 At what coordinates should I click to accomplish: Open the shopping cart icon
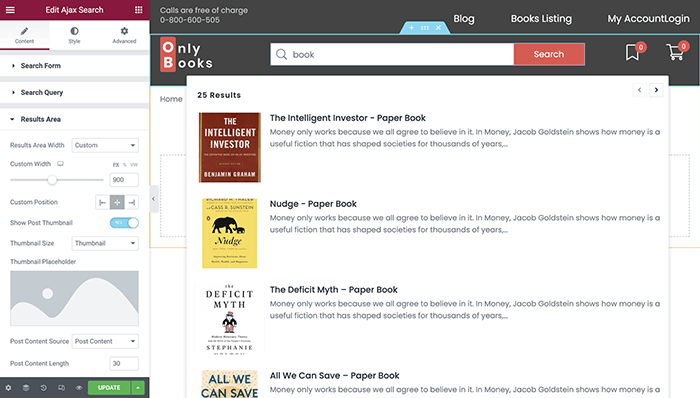675,52
